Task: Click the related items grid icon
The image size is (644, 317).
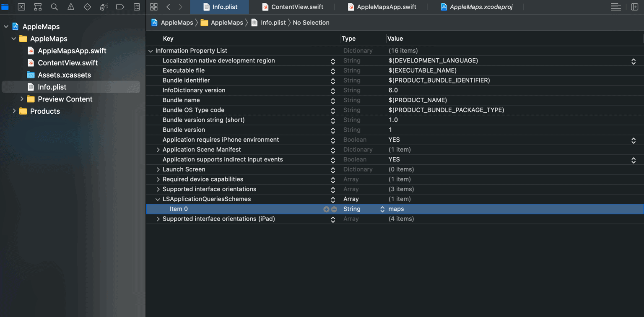Action: click(x=154, y=7)
